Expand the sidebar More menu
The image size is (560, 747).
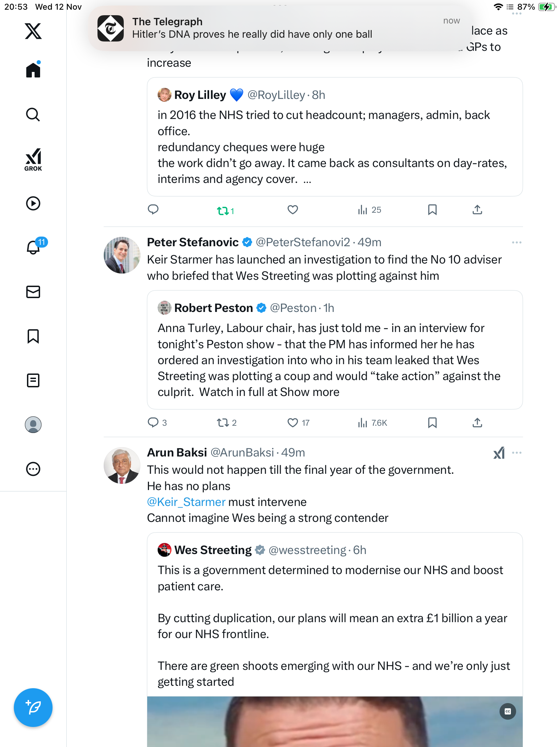coord(33,469)
